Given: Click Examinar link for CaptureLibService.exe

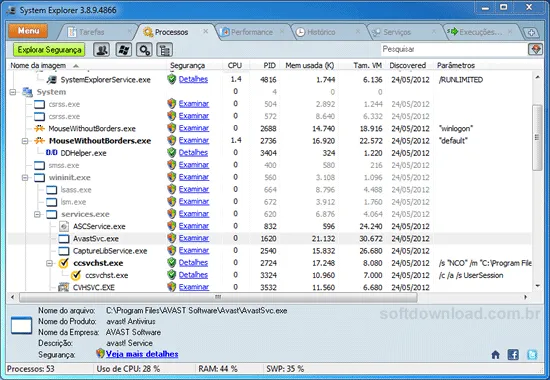Looking at the screenshot, I should click(194, 251).
